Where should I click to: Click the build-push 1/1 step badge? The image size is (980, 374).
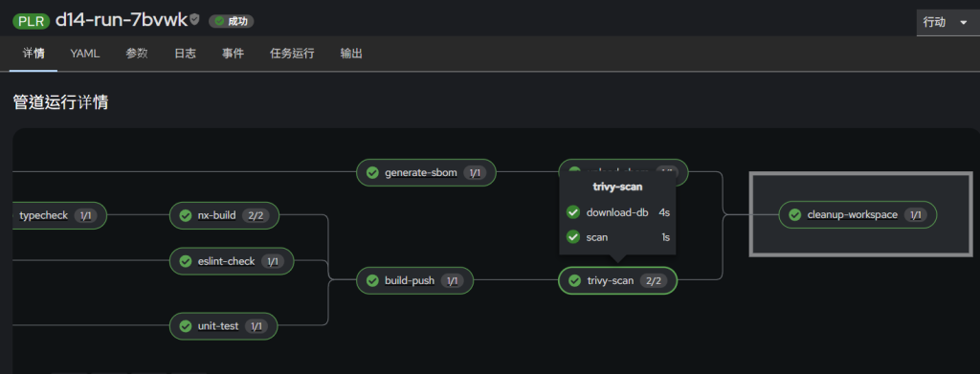(452, 280)
